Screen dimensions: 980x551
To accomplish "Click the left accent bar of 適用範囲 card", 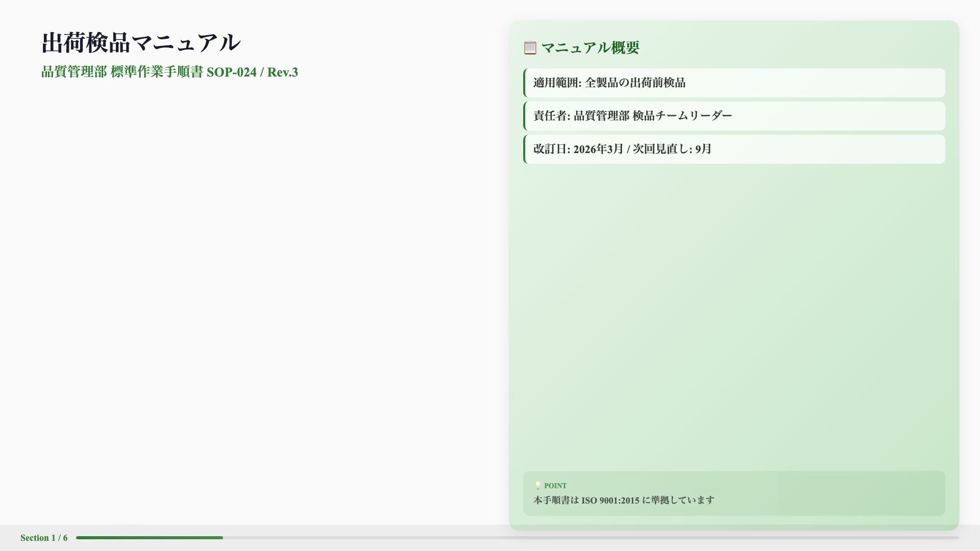I will [525, 83].
